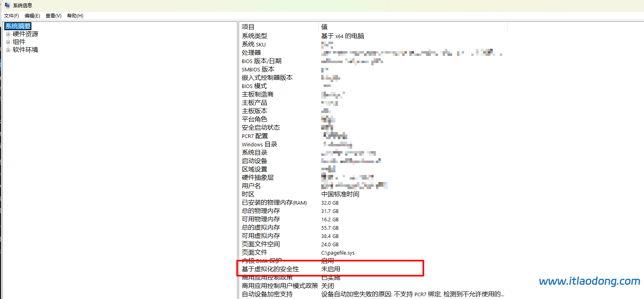Open the 编辑(E) menu

[32, 16]
